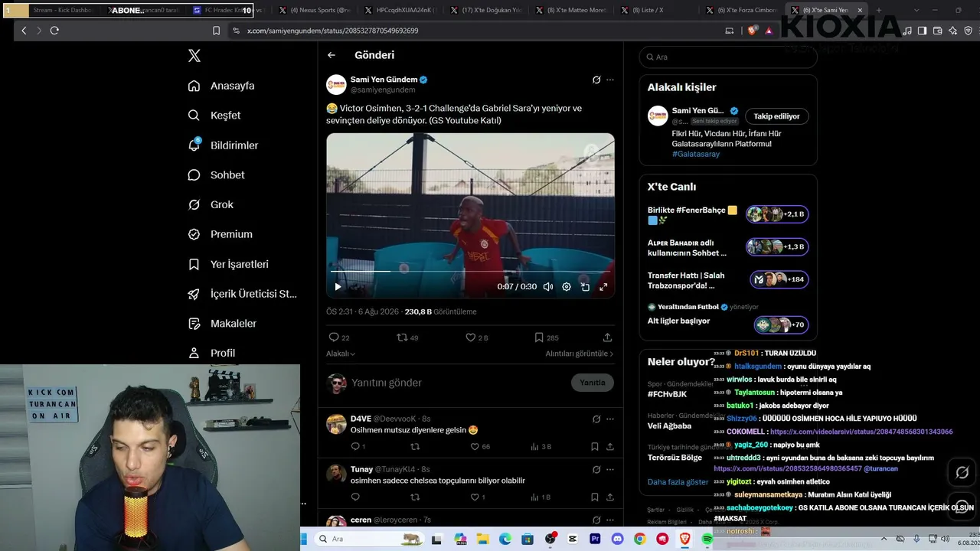The width and height of the screenshot is (980, 551).
Task: Focus the Ara search box on X
Action: point(728,57)
